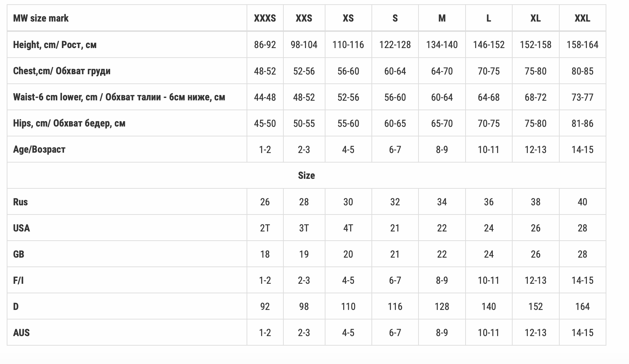Select AUS value 14-15 under XXL
Viewport: 629px width, 364px height.
tap(582, 333)
